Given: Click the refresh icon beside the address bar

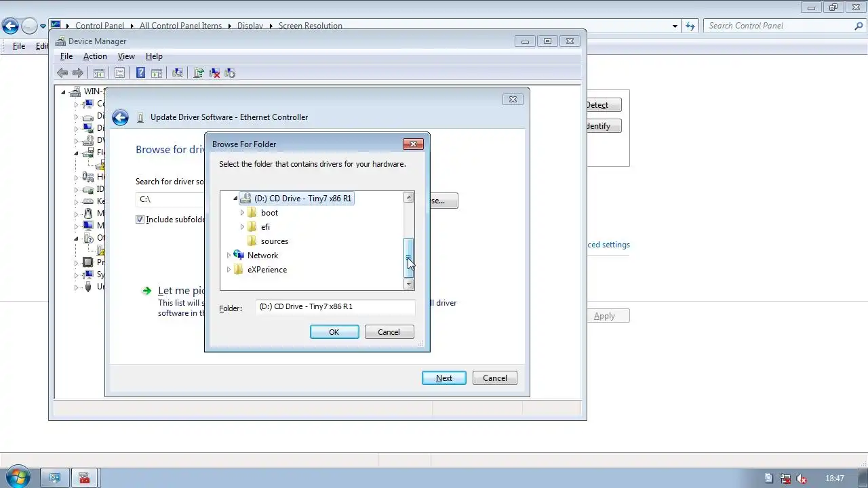Looking at the screenshot, I should tap(690, 26).
